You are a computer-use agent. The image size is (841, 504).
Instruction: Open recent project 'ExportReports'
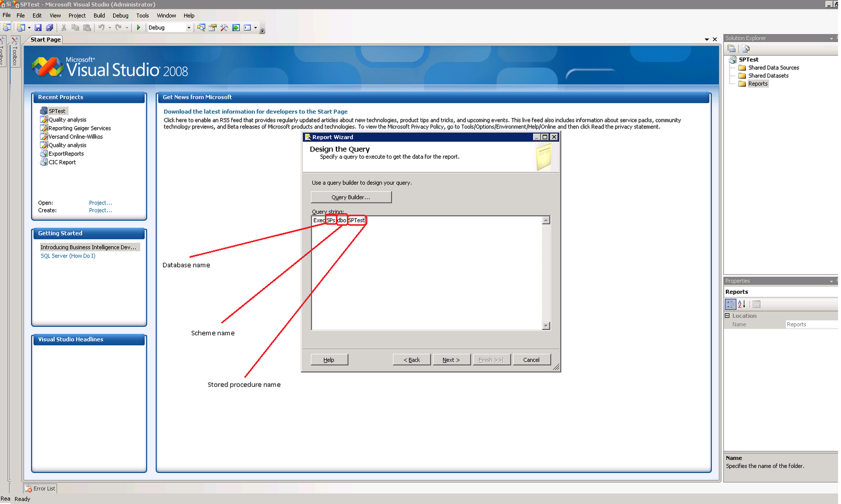pos(66,154)
